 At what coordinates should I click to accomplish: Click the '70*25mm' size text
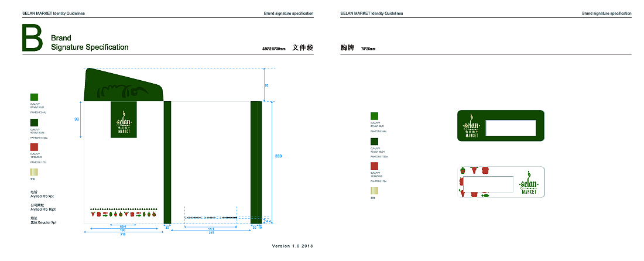368,49
